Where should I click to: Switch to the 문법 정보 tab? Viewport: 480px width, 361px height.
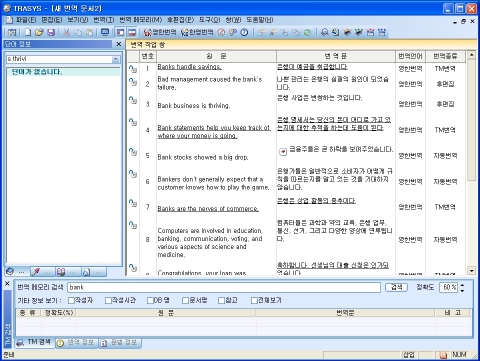pyautogui.click(x=120, y=343)
